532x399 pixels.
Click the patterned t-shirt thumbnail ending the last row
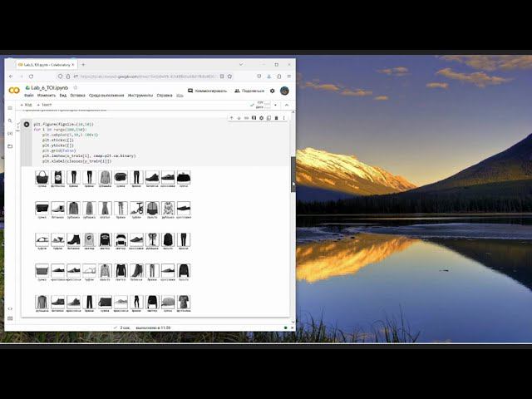tap(184, 302)
